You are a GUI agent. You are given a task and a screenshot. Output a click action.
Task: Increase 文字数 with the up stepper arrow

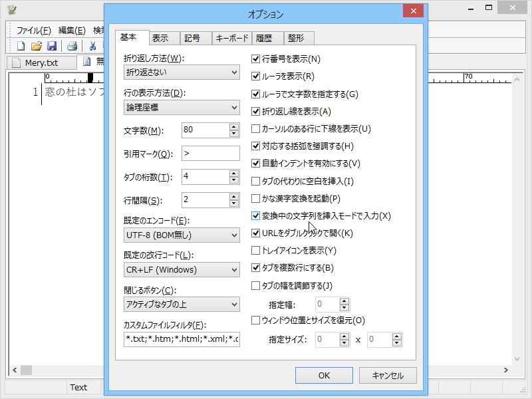coord(232,126)
